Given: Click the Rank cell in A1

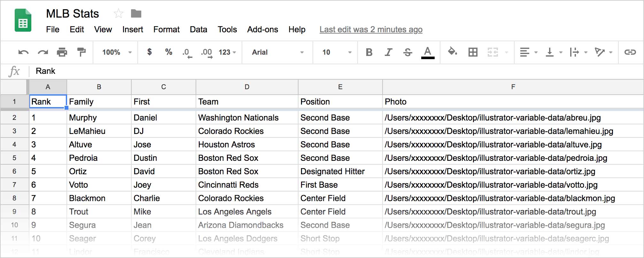Looking at the screenshot, I should click(x=48, y=102).
